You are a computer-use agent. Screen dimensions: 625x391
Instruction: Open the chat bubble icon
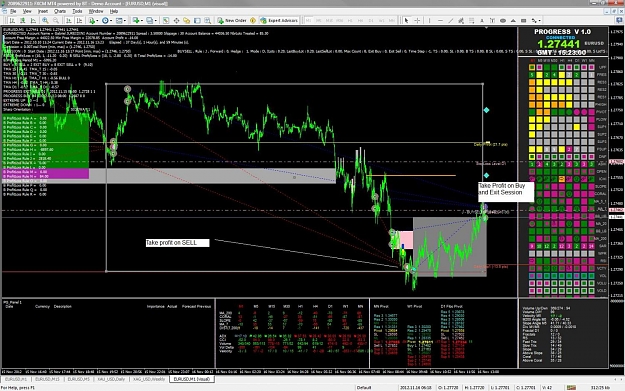click(x=620, y=20)
